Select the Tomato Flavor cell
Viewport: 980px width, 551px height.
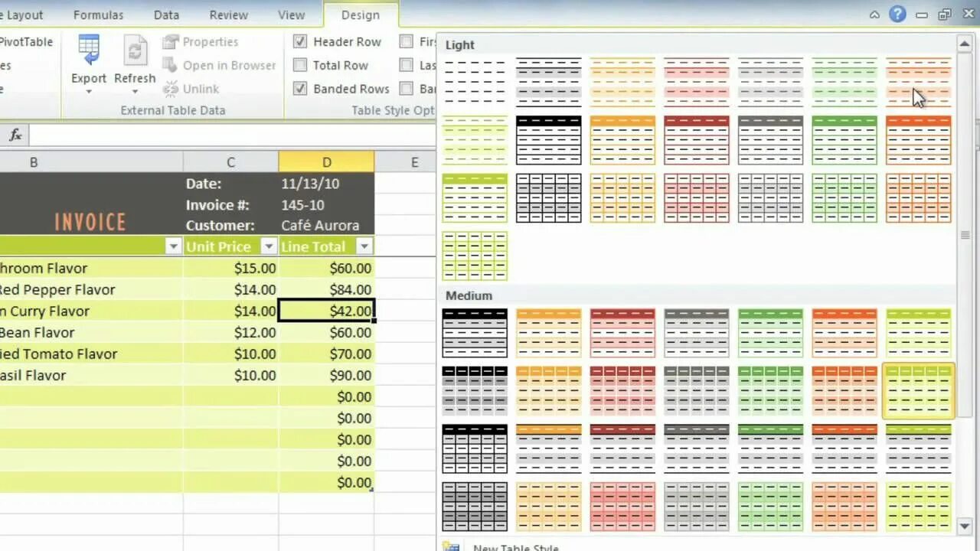[x=92, y=354]
